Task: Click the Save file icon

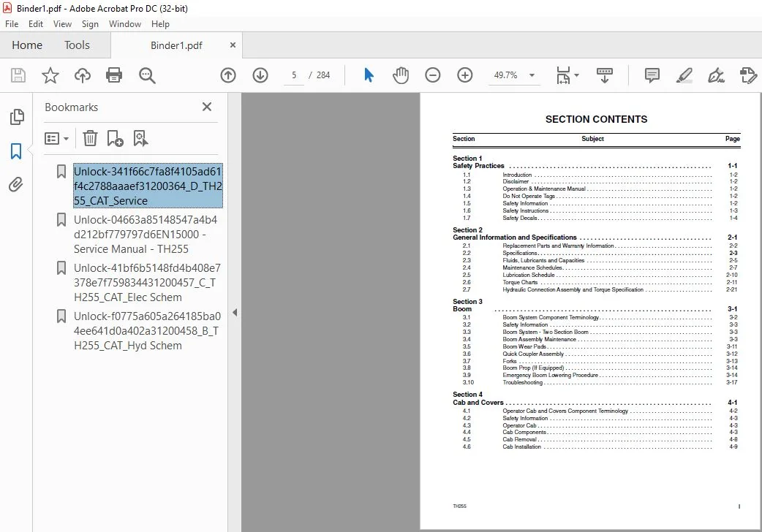Action: coord(18,75)
